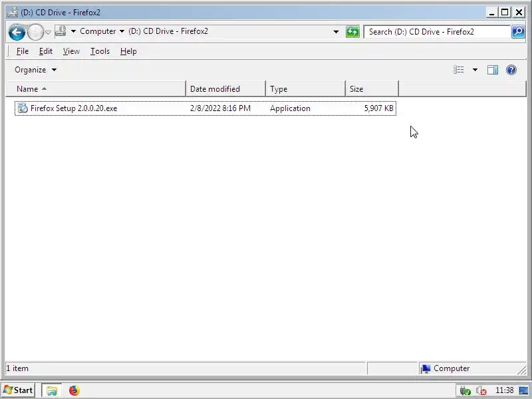Click the safely remove hardware tray icon

click(465, 390)
